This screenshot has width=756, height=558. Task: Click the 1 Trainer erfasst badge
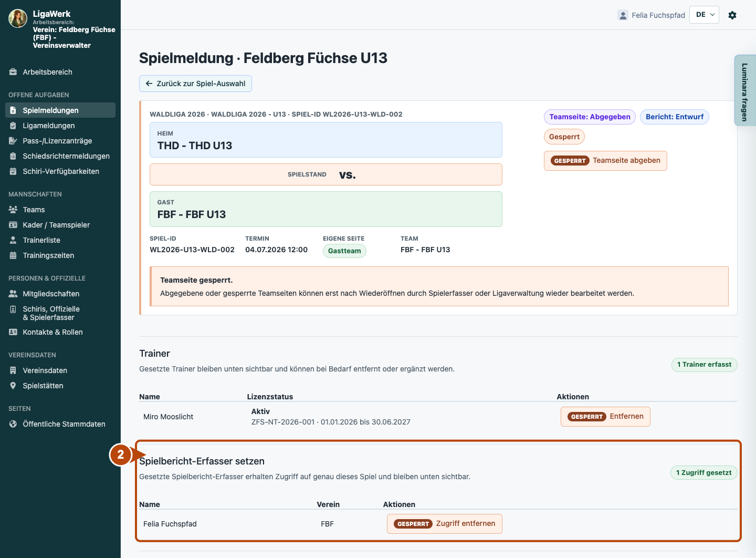[704, 365]
